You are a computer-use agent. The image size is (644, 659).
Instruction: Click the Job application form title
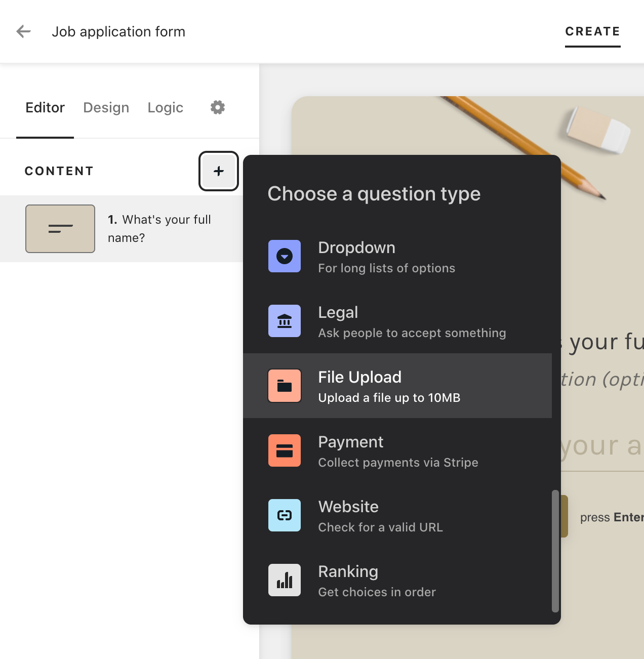[x=118, y=31]
